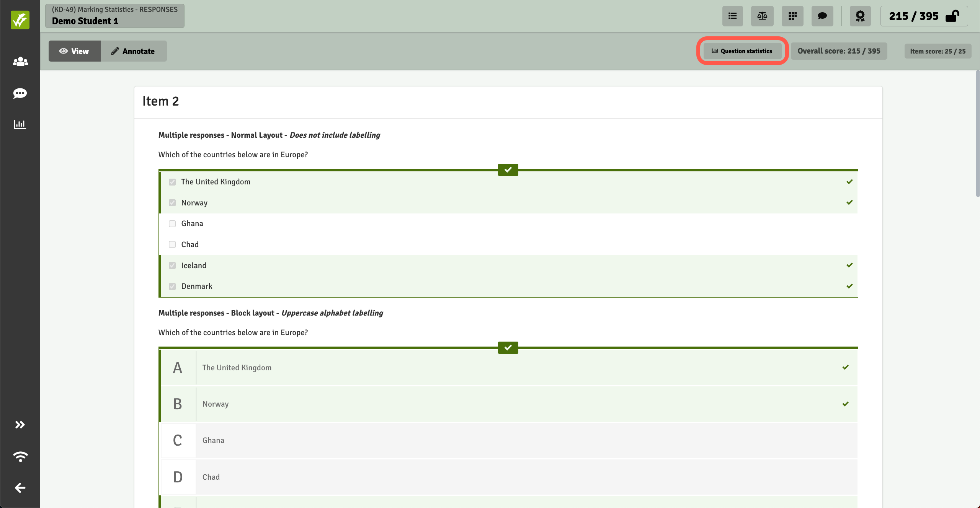This screenshot has width=980, height=508.
Task: Toggle the Chad checkbox
Action: (x=172, y=244)
